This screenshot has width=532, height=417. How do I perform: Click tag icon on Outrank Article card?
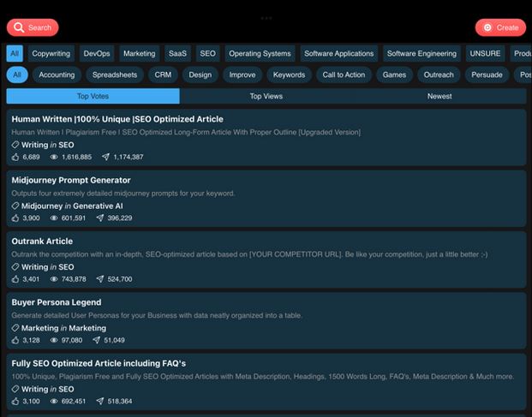pyautogui.click(x=15, y=267)
